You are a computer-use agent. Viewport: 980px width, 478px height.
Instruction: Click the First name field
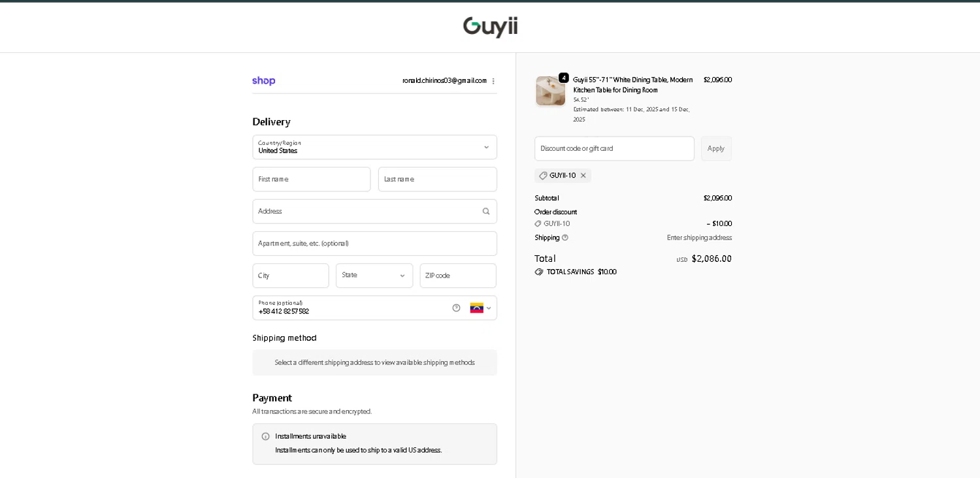312,180
